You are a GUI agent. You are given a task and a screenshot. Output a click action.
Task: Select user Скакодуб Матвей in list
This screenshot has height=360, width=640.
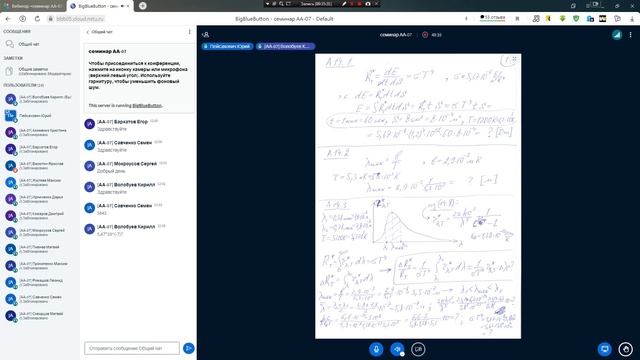[x=39, y=316]
